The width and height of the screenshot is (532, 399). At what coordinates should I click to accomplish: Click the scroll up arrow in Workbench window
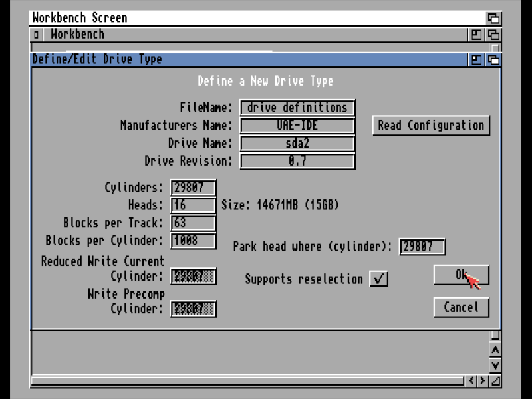[495, 350]
